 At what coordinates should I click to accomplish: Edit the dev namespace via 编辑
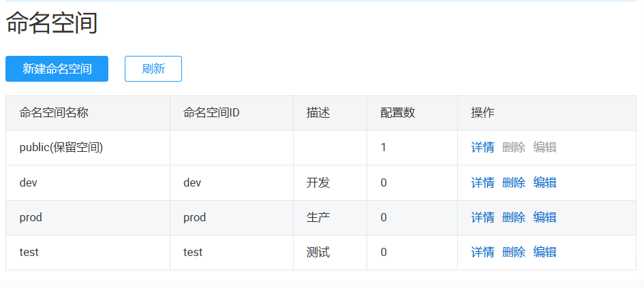point(545,182)
